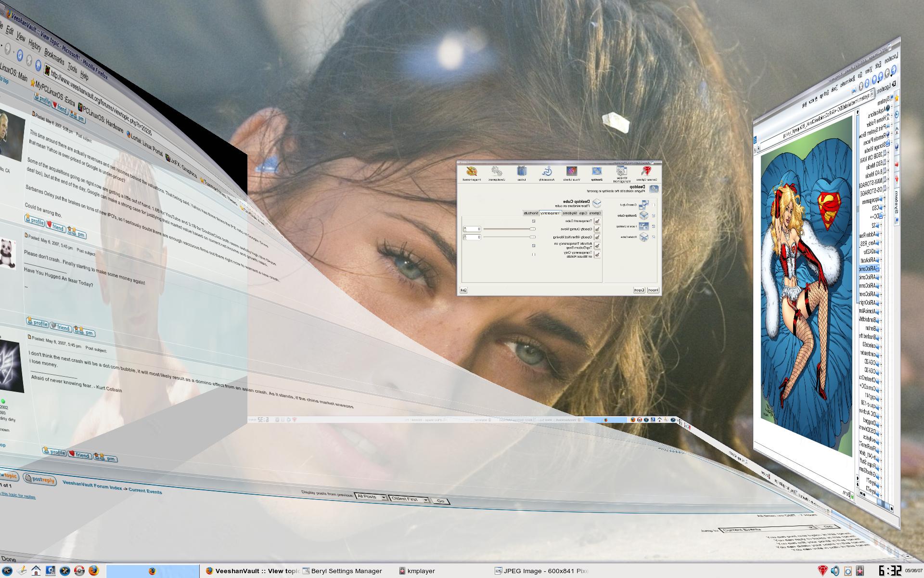Switch to kmplayer taskbar entry
The height and width of the screenshot is (578, 924).
click(x=417, y=571)
